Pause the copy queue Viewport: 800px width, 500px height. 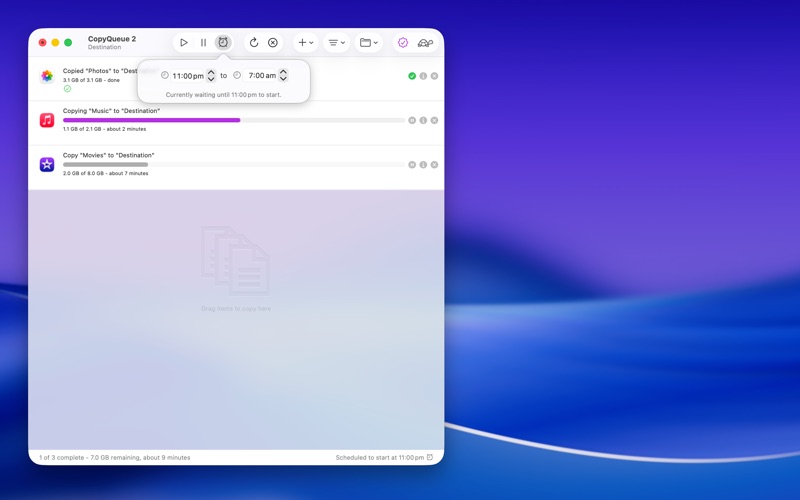pyautogui.click(x=203, y=42)
